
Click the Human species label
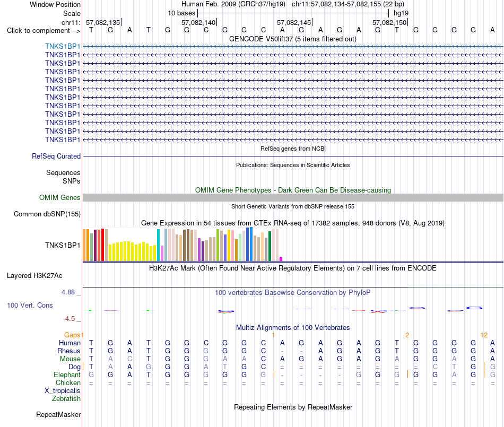(69, 343)
